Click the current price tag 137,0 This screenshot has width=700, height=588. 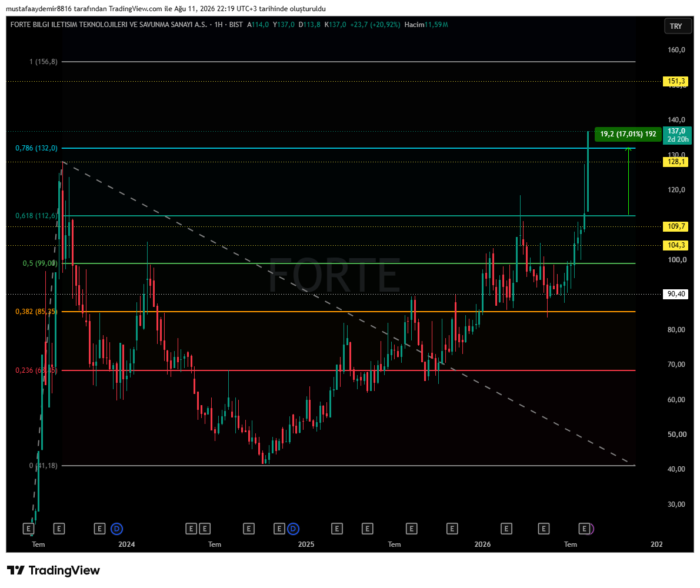tap(676, 131)
